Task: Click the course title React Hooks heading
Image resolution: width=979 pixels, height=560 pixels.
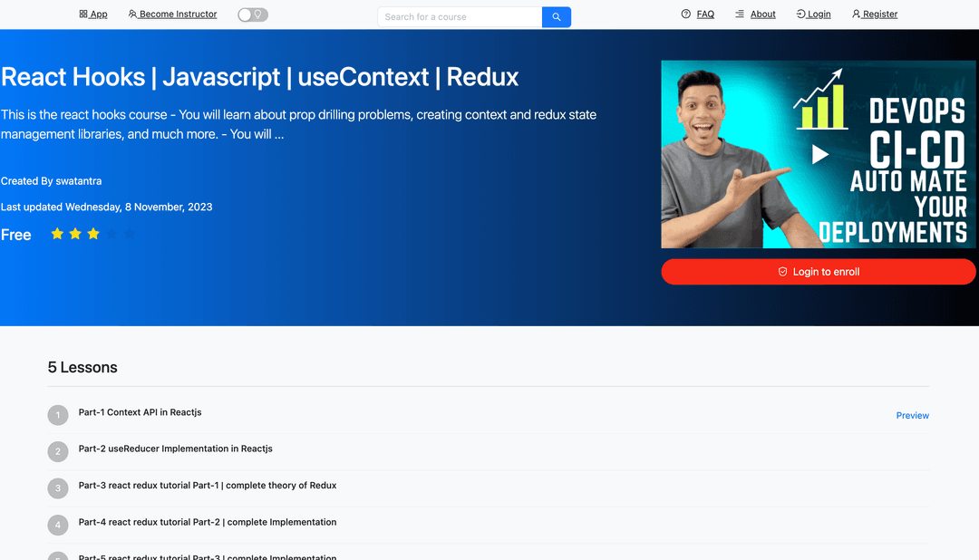Action: tap(260, 77)
